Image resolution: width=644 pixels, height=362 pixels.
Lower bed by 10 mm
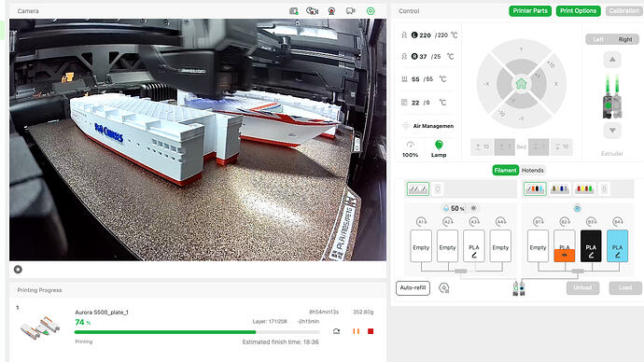tap(562, 146)
